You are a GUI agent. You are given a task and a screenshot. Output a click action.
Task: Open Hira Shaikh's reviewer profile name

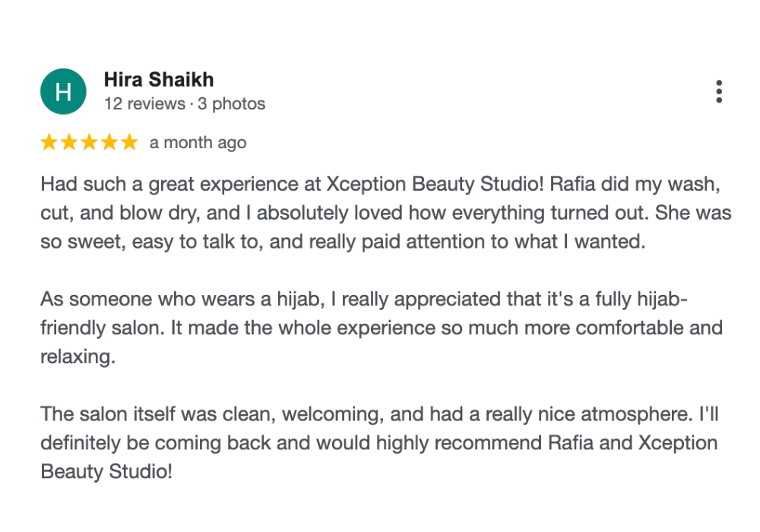point(159,80)
